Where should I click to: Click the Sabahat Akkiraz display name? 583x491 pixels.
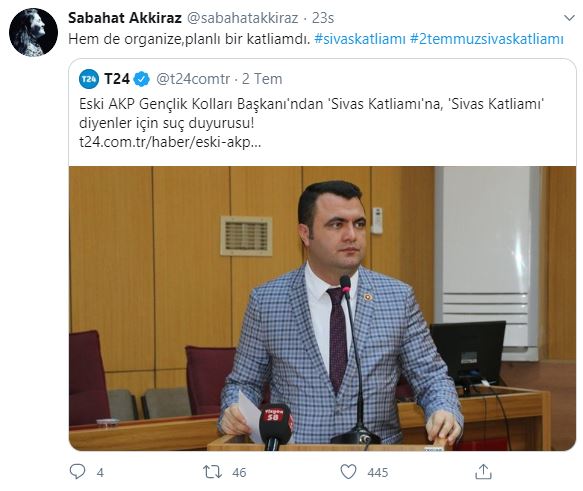point(125,18)
